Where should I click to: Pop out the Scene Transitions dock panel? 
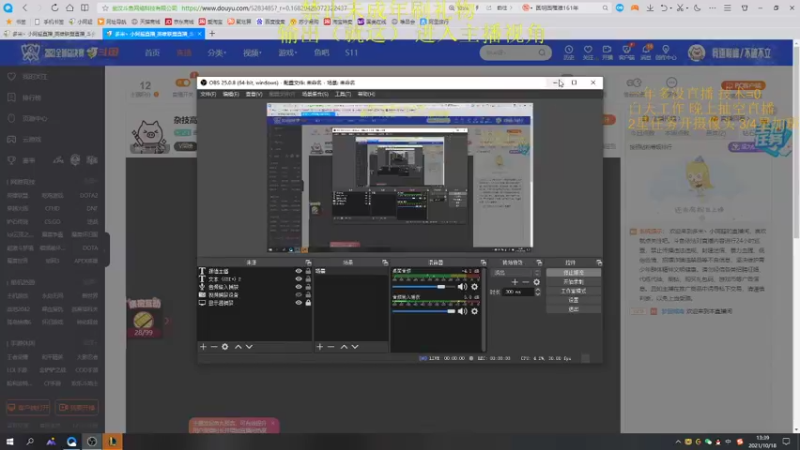tap(539, 262)
